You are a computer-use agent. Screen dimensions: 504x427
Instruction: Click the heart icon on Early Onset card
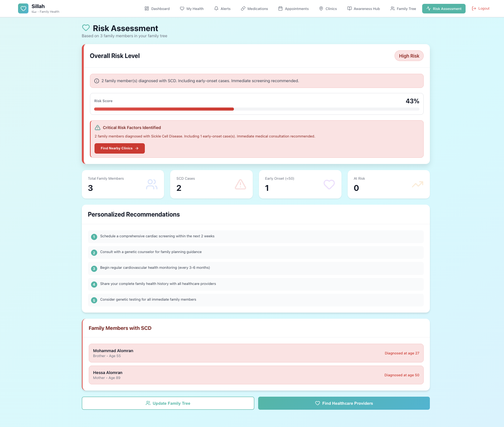[329, 184]
